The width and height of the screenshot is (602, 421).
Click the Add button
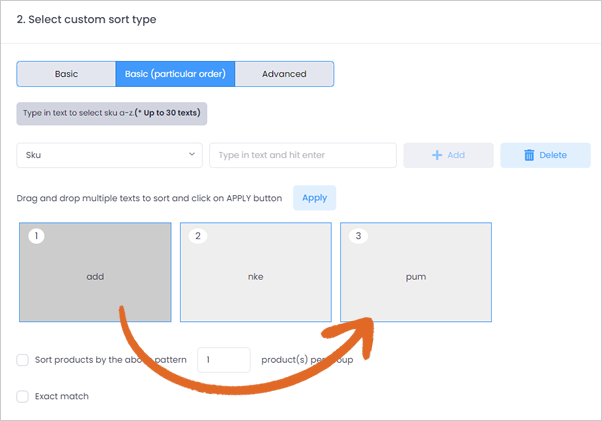pyautogui.click(x=448, y=155)
